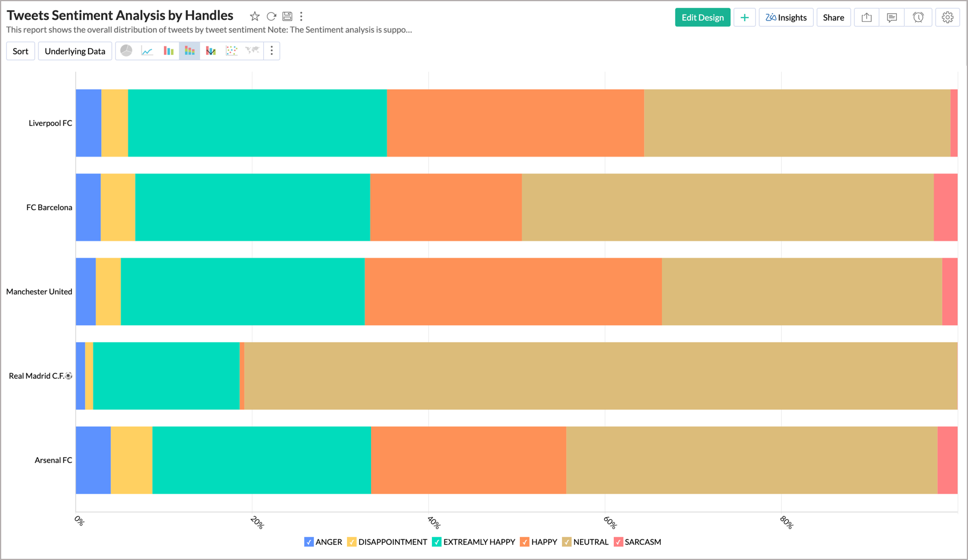The width and height of the screenshot is (968, 560).
Task: Refresh the report with the reload icon
Action: coord(272,16)
